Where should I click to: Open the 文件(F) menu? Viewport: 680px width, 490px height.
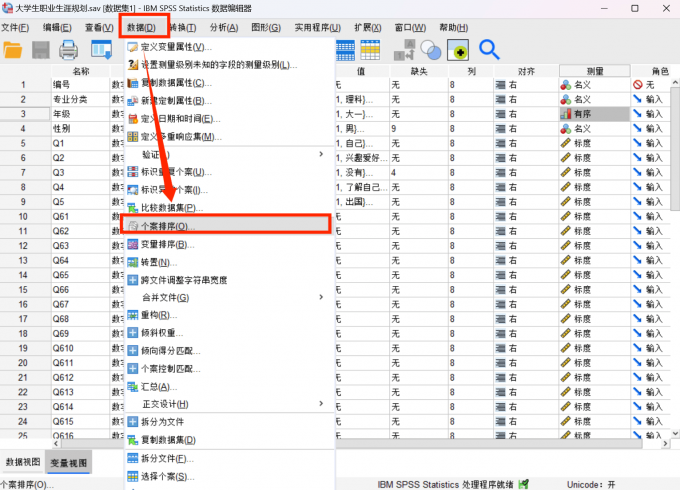15,28
